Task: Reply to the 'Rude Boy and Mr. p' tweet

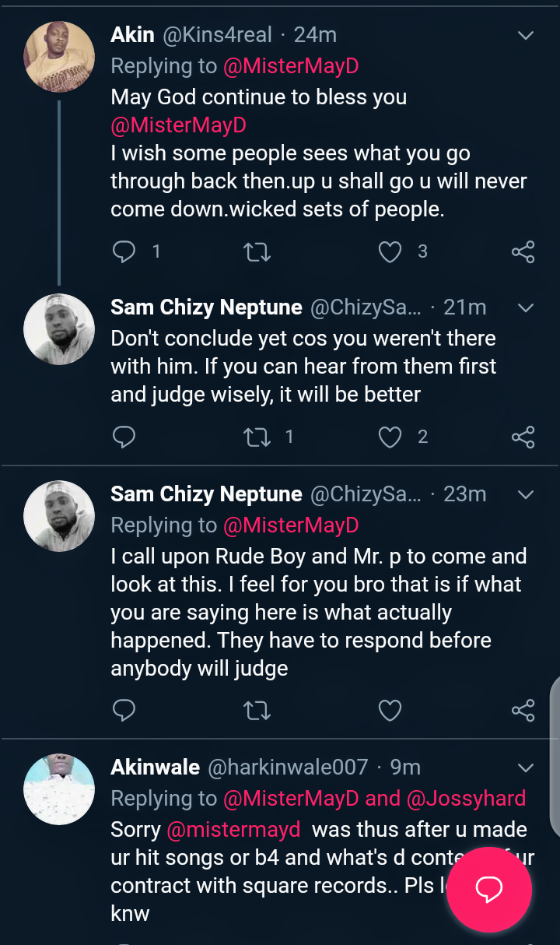Action: coord(124,710)
